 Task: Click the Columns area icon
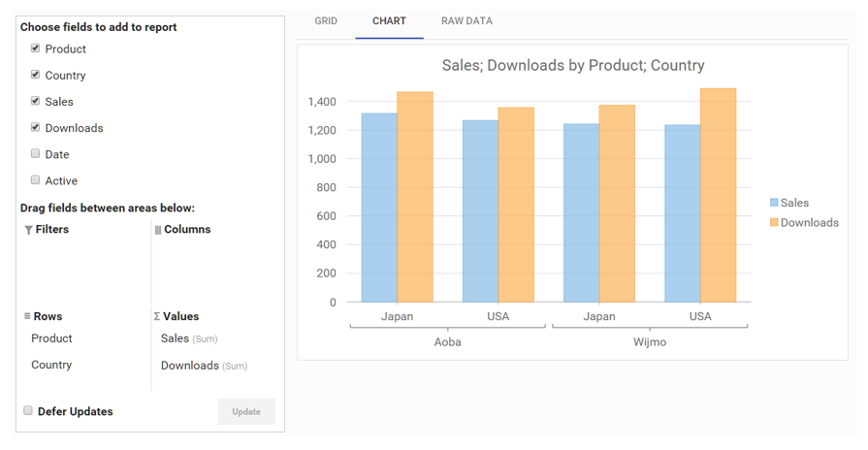[x=158, y=230]
